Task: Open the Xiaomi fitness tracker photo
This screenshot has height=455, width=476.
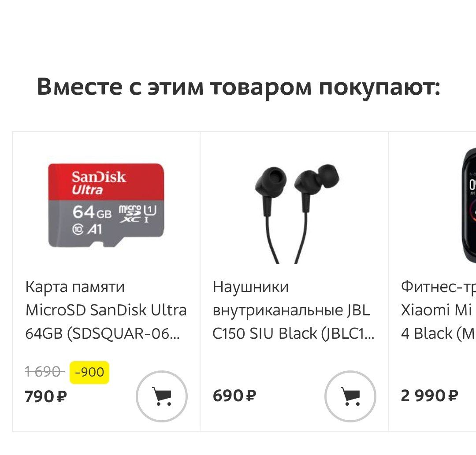Action: (469, 205)
